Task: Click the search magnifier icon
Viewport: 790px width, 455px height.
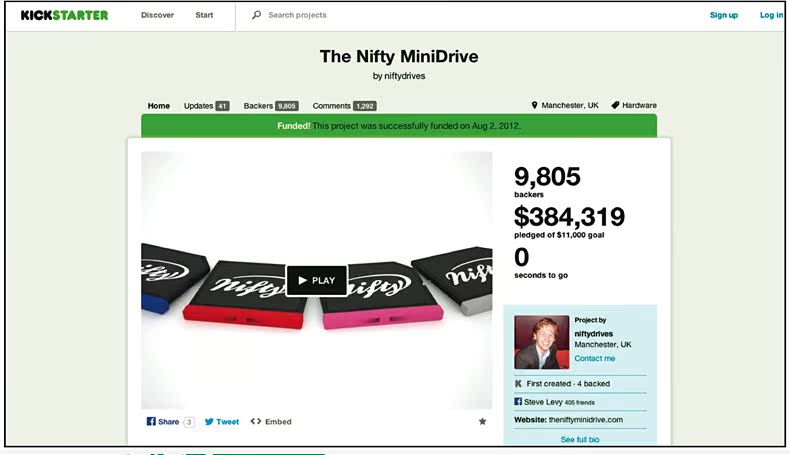Action: (256, 15)
